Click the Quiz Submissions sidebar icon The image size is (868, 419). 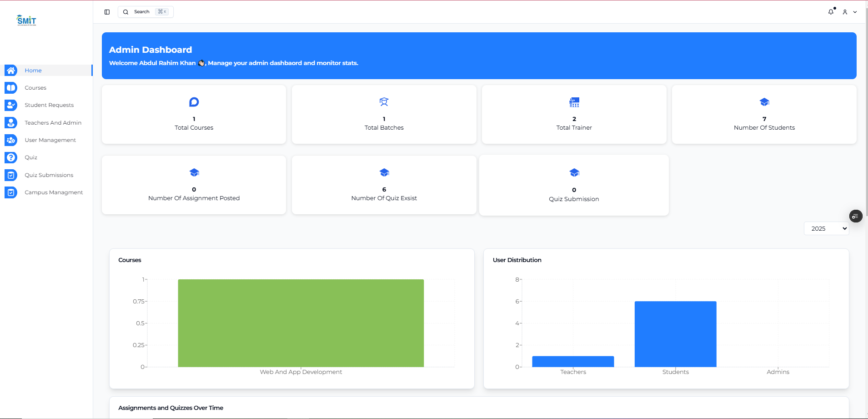coord(11,175)
